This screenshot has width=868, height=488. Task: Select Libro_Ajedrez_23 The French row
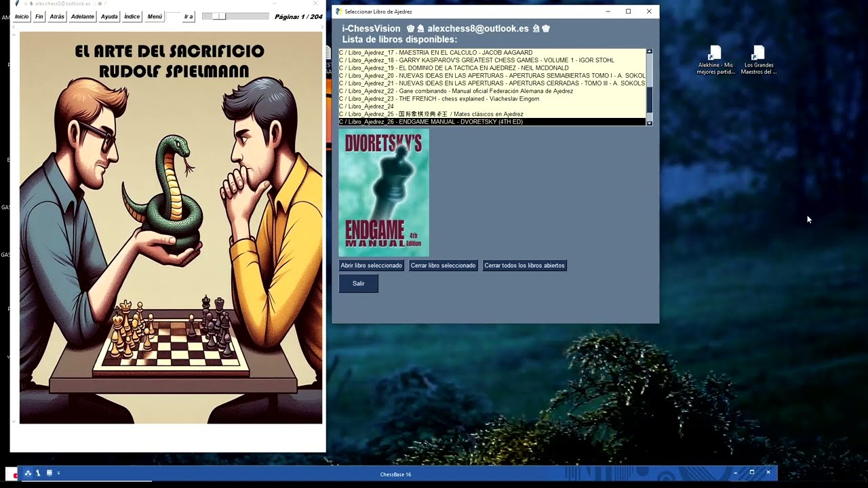[x=492, y=98]
